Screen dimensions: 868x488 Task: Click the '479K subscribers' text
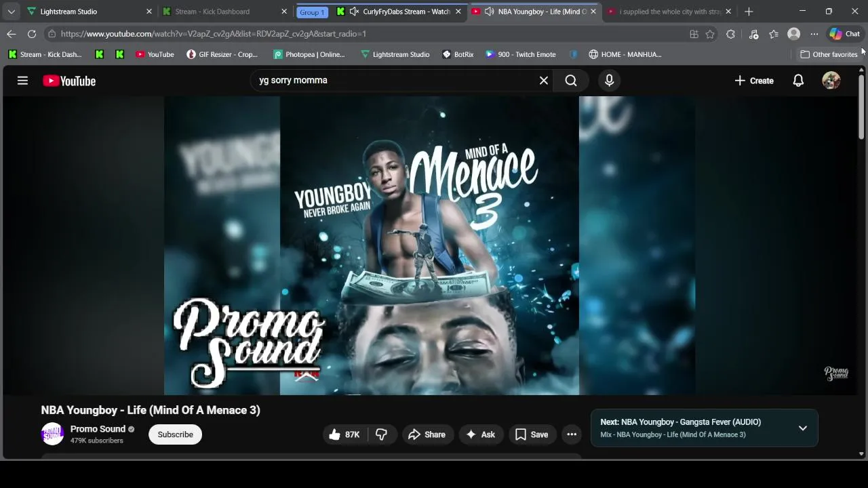click(97, 441)
